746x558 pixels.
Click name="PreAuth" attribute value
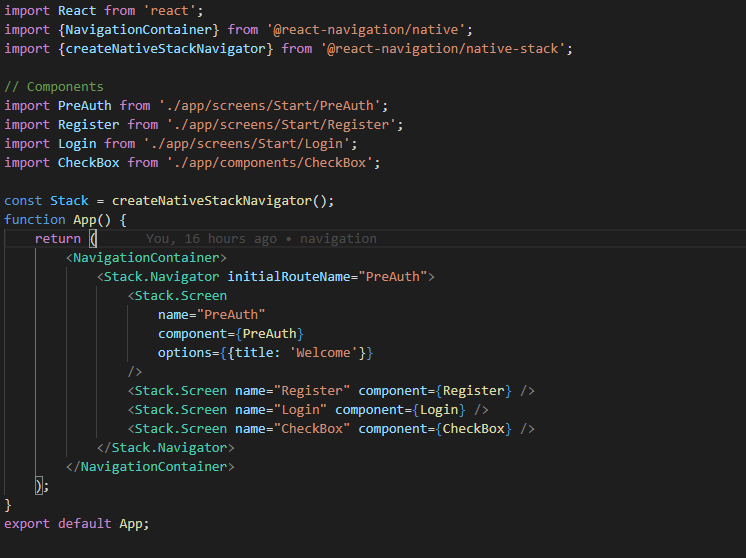tap(231, 315)
